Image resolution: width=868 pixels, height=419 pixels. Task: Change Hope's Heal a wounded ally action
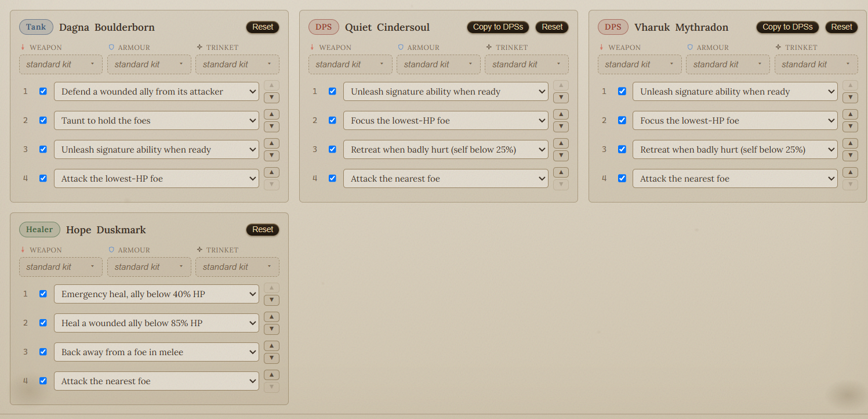[x=157, y=323]
